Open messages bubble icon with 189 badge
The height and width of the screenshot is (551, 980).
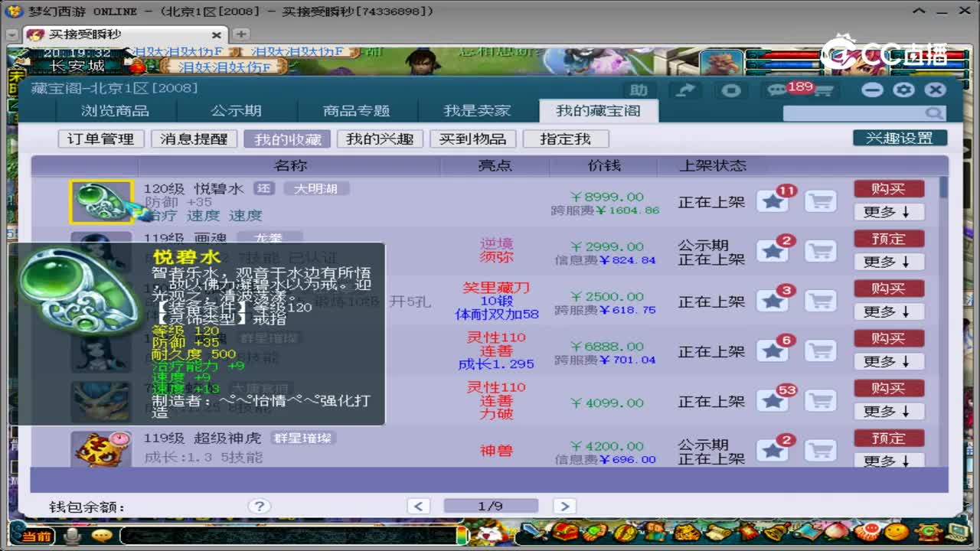(778, 90)
